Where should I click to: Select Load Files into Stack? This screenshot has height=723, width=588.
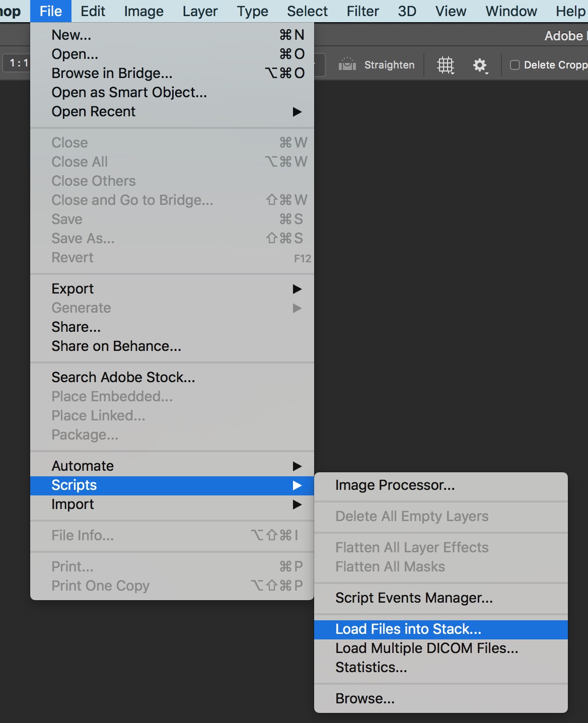click(408, 629)
